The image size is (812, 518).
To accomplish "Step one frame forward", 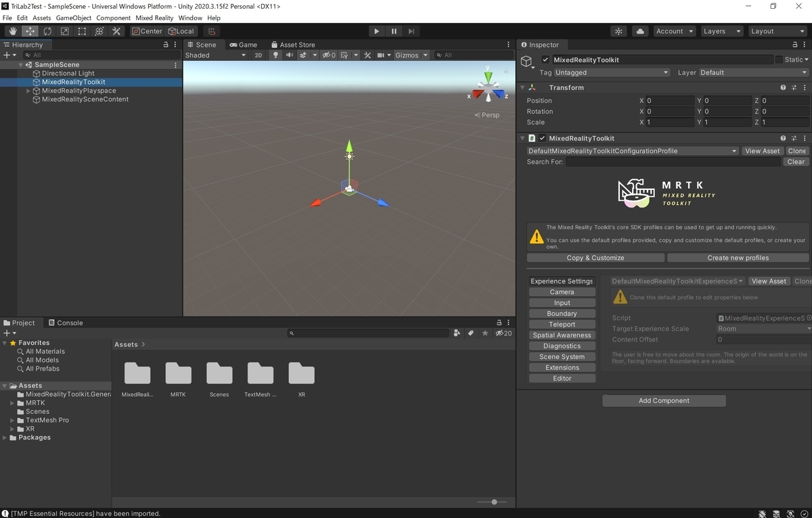I will [411, 31].
